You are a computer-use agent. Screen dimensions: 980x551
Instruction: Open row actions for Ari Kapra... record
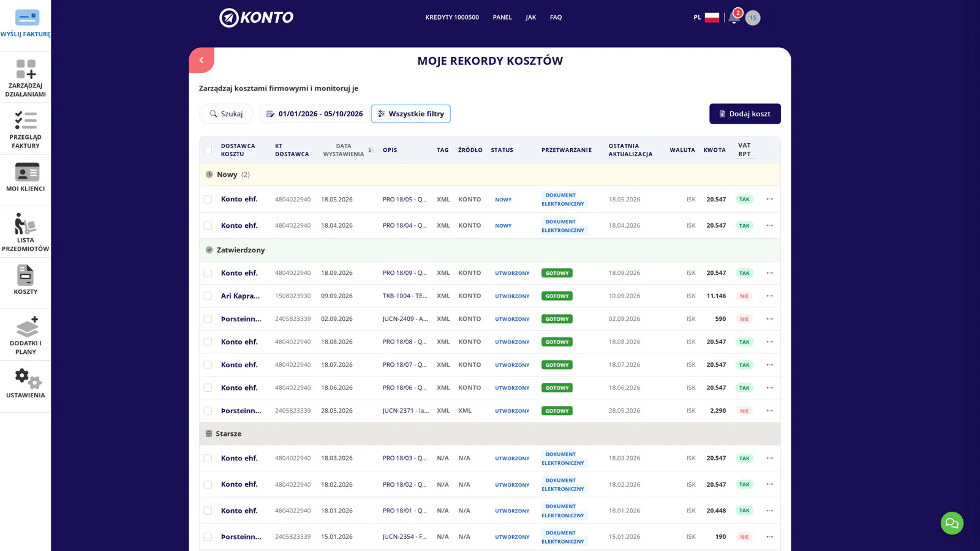pyautogui.click(x=770, y=296)
